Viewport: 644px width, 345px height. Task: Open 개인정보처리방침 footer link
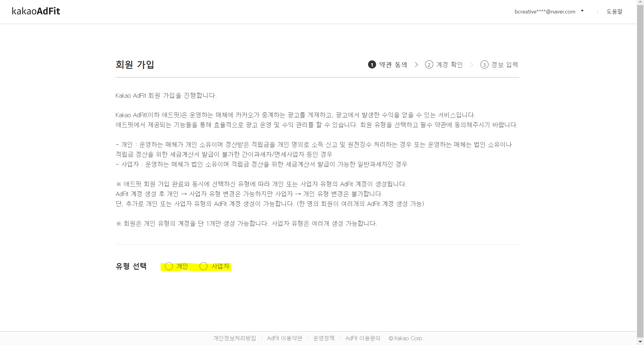234,338
